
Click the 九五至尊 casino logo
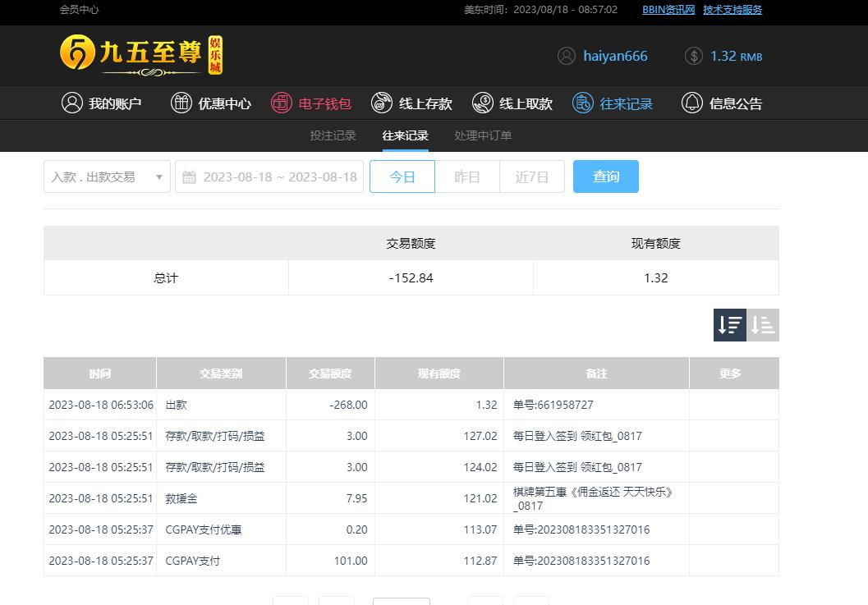point(141,55)
